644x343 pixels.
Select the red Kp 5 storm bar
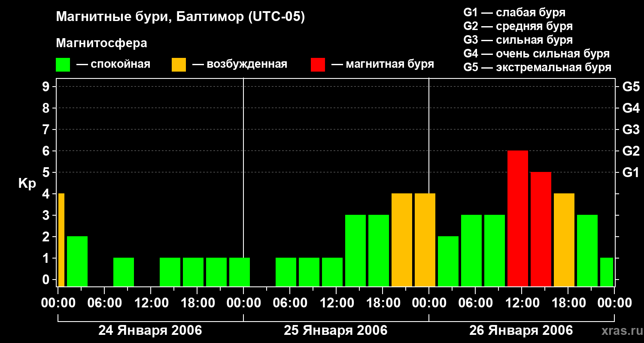point(541,229)
